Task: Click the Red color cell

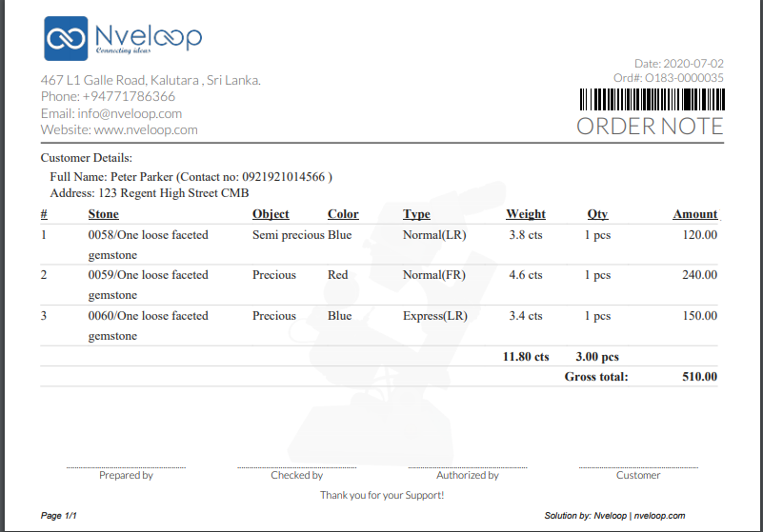Action: [x=338, y=275]
